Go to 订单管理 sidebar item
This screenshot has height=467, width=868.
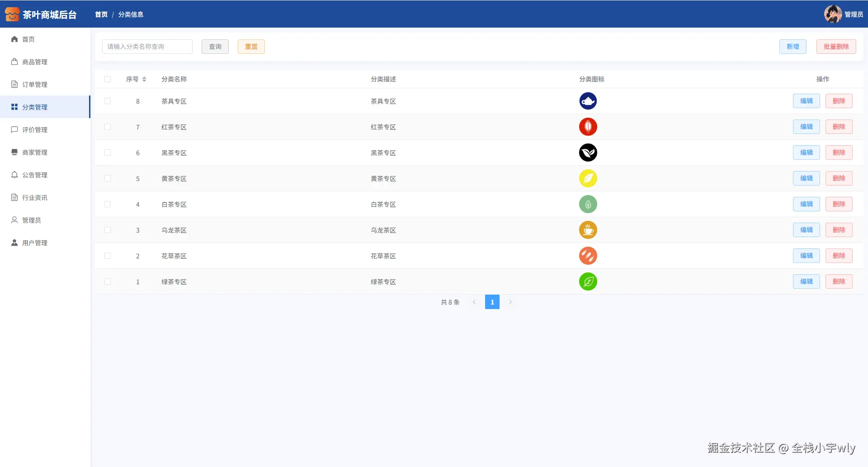click(x=45, y=85)
